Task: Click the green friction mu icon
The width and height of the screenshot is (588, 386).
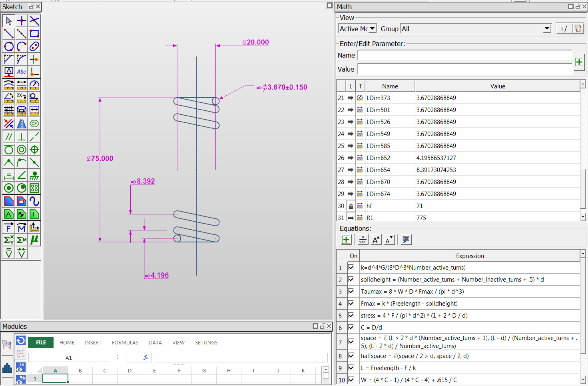Action: coord(34,240)
